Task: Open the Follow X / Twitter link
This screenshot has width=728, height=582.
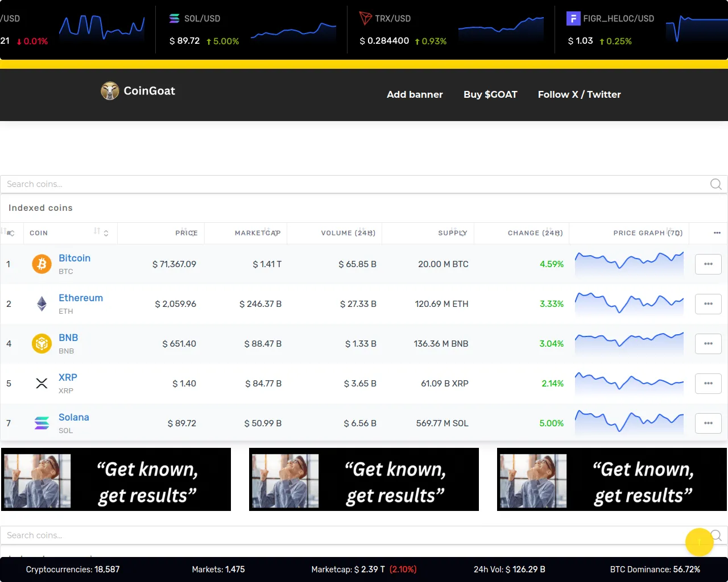Action: [x=579, y=94]
